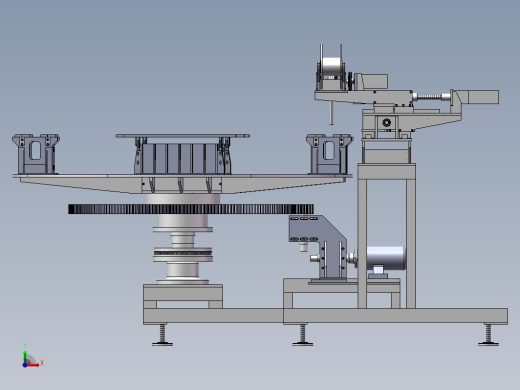Select the box motor behind the spool
The height and width of the screenshot is (390, 520).
coord(375,81)
